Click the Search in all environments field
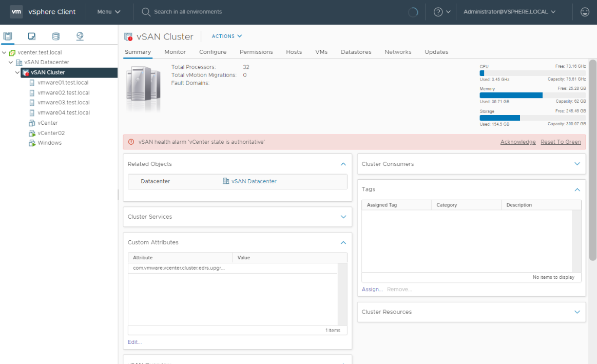 [188, 12]
